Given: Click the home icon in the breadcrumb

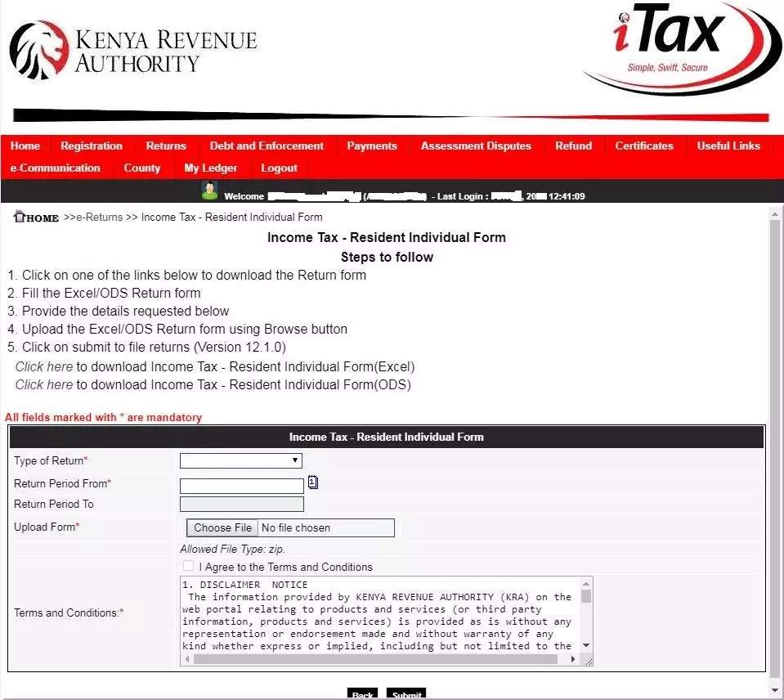Looking at the screenshot, I should 19,217.
